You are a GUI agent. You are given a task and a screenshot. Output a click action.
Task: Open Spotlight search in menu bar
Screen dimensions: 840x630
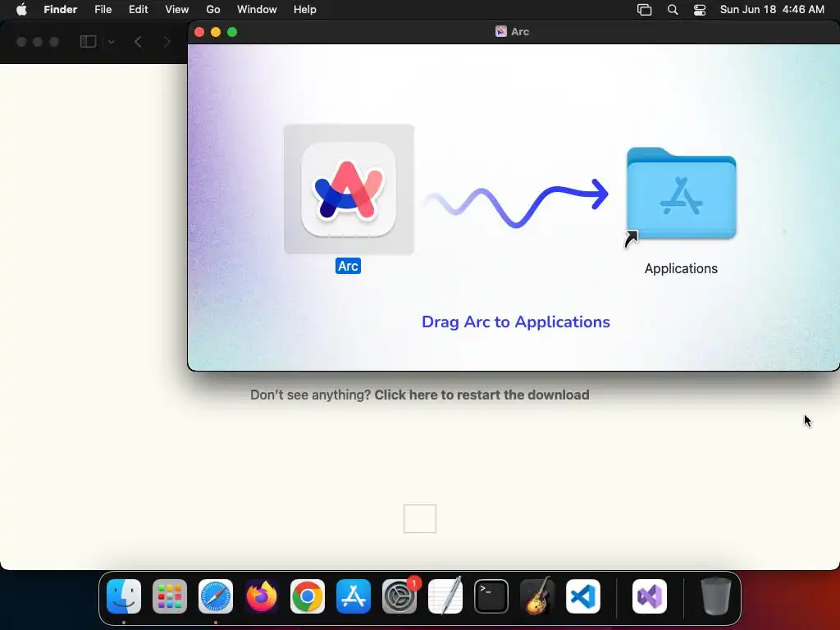(x=673, y=10)
